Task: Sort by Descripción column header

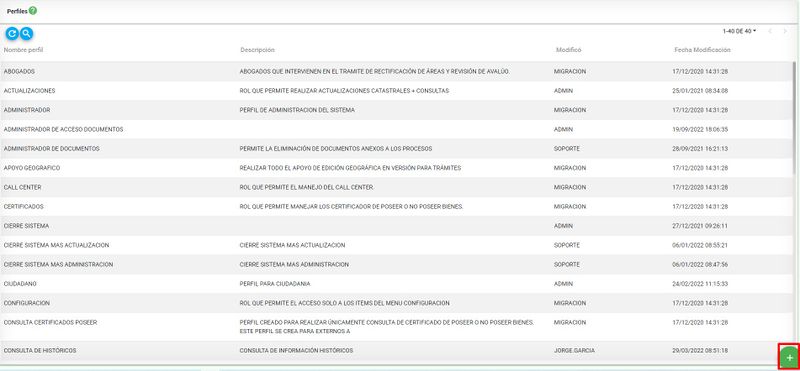Action: click(x=257, y=50)
